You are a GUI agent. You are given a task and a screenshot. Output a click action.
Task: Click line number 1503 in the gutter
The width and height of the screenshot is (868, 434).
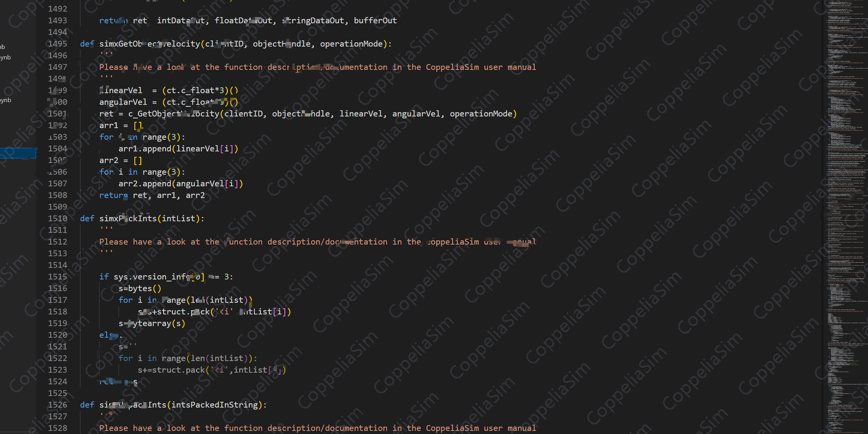tap(57, 137)
